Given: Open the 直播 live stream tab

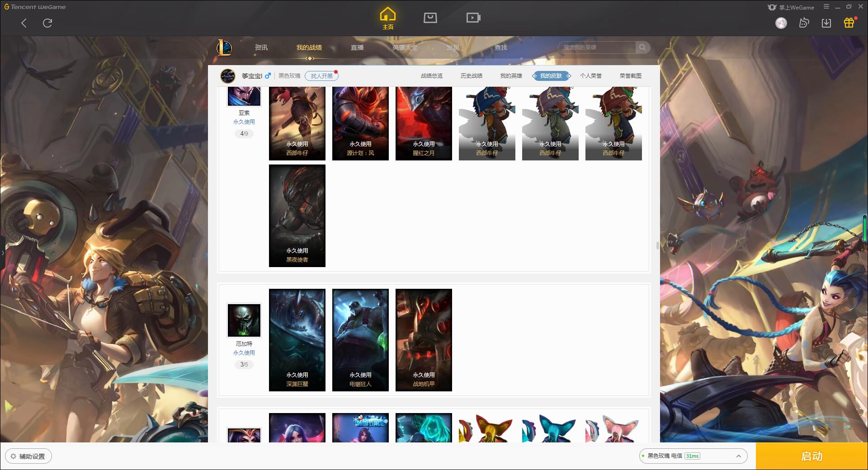Looking at the screenshot, I should (357, 47).
